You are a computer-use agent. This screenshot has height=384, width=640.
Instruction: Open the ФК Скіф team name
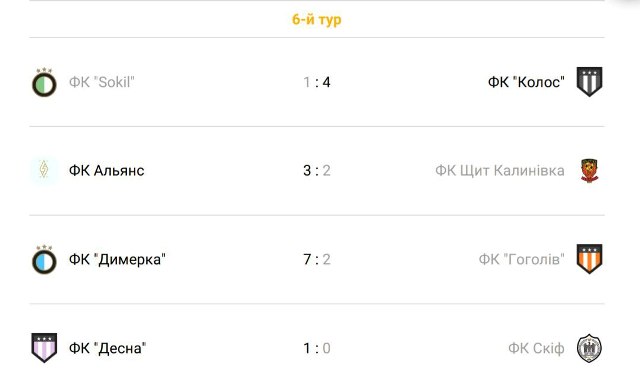pyautogui.click(x=536, y=348)
